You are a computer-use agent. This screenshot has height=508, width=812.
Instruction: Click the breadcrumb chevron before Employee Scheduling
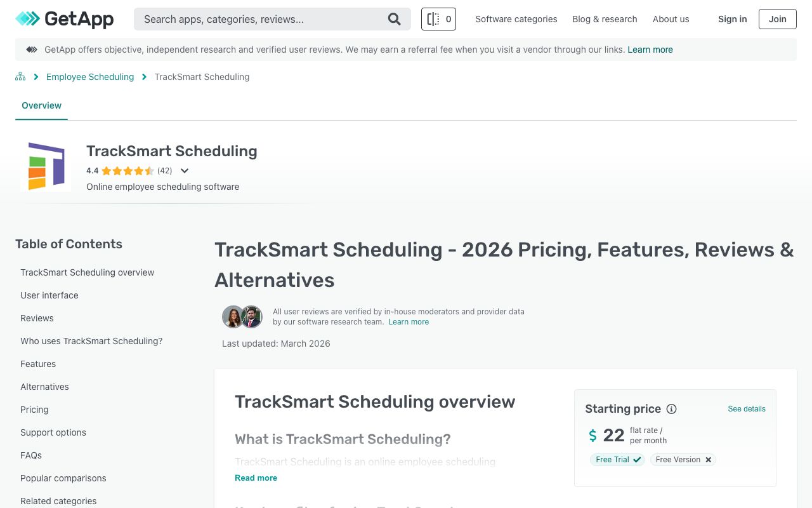[x=36, y=77]
